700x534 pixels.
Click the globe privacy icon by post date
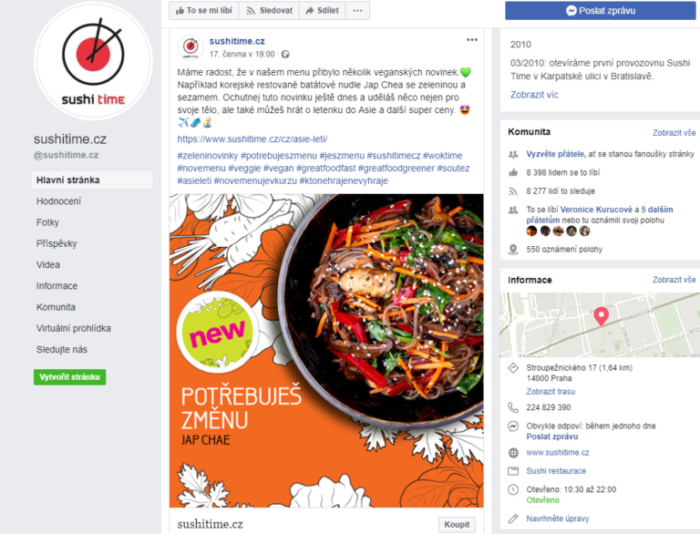(x=285, y=54)
